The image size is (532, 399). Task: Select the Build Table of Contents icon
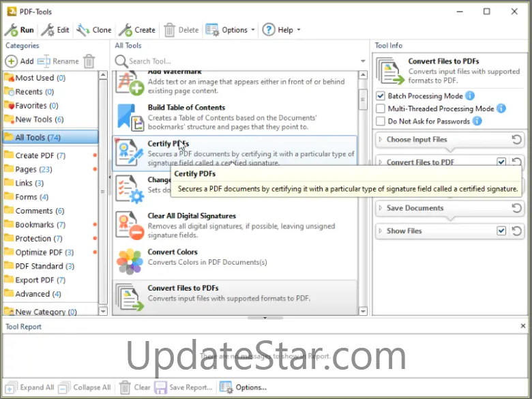(x=130, y=118)
